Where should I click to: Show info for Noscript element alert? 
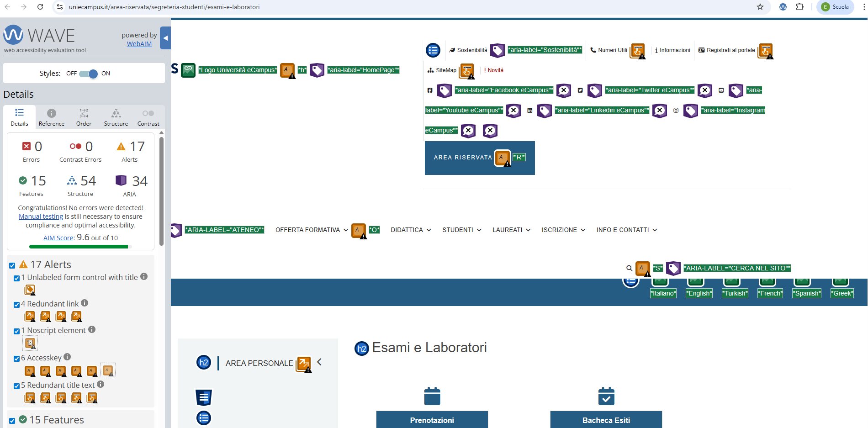tap(92, 329)
